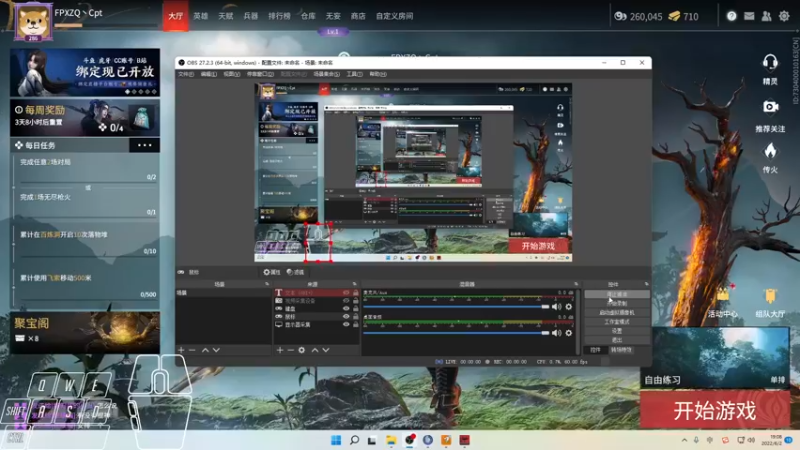Click the player avatar portrait

(x=33, y=21)
